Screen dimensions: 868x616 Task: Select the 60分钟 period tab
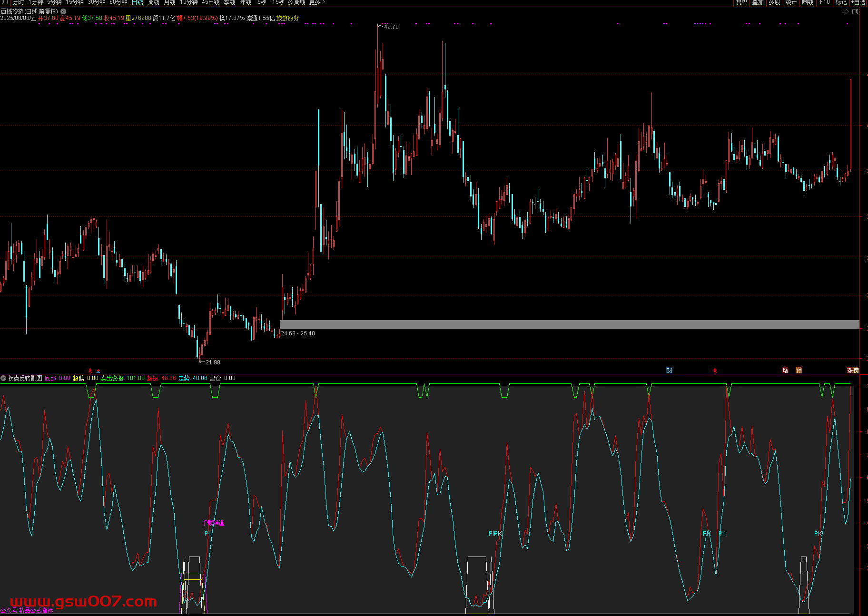[x=118, y=2]
